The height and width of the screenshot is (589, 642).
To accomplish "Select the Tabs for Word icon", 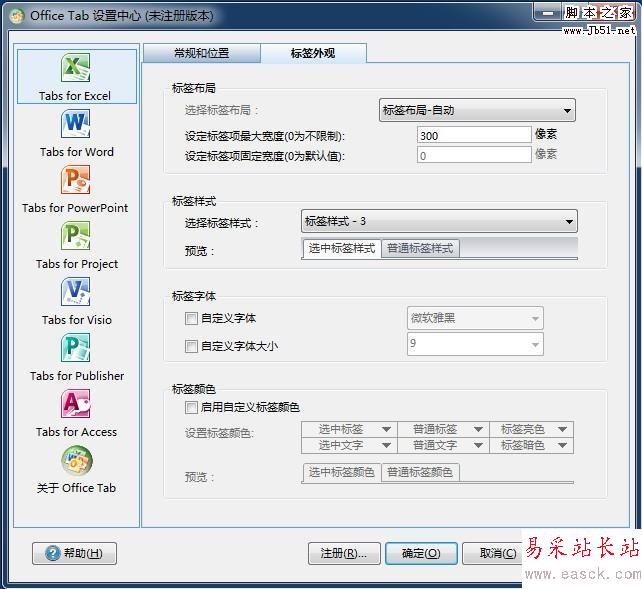I will tap(76, 124).
